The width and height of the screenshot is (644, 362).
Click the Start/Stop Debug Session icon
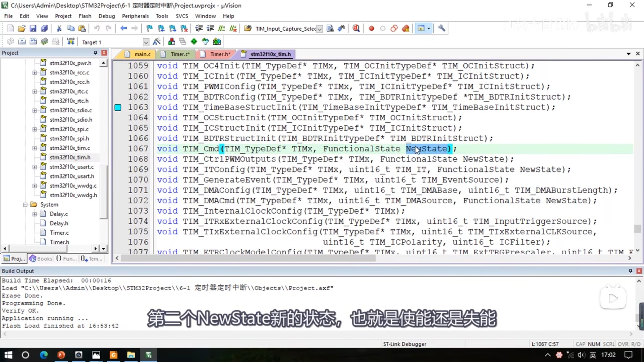tap(356, 28)
